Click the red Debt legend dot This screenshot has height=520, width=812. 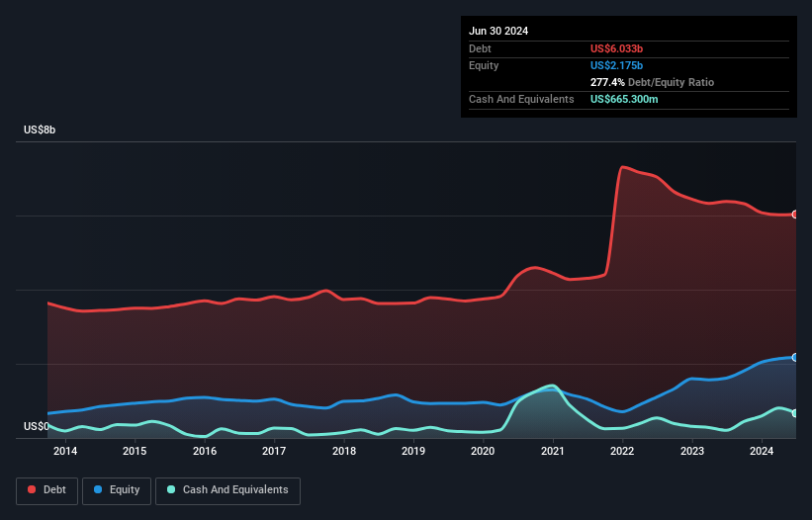click(x=32, y=489)
